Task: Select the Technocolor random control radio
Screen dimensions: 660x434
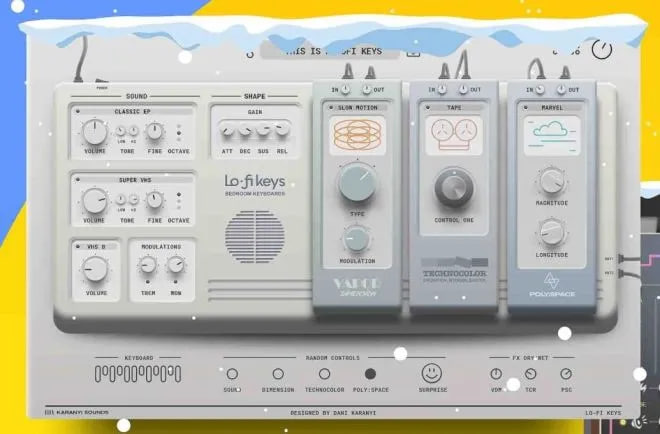Action: pos(324,374)
